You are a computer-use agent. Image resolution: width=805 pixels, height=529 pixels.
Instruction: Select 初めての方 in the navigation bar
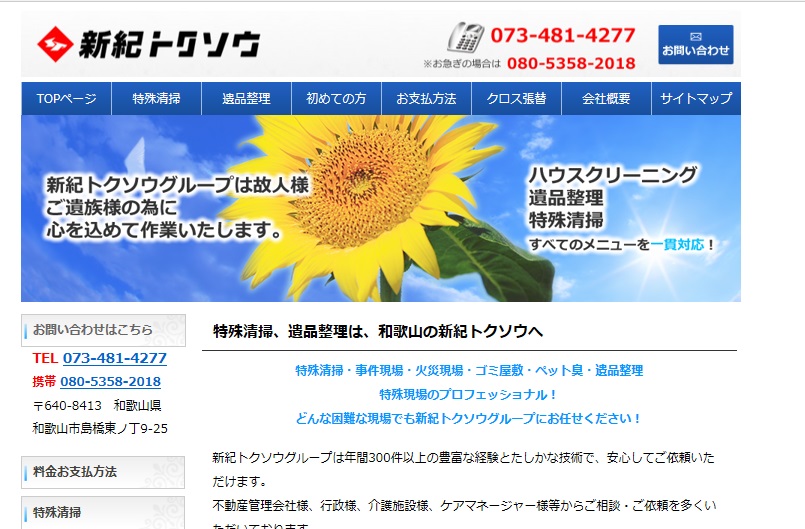tap(336, 99)
